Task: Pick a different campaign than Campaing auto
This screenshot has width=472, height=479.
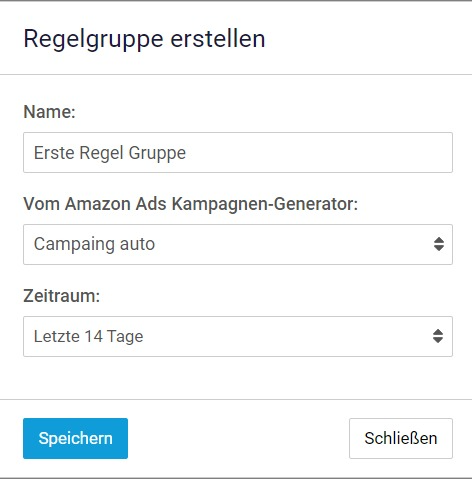Action: coord(238,244)
